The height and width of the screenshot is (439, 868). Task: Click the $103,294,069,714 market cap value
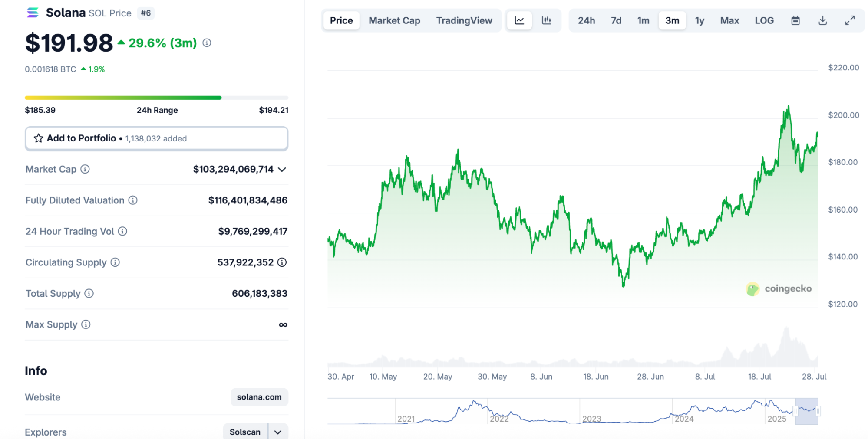[233, 169]
